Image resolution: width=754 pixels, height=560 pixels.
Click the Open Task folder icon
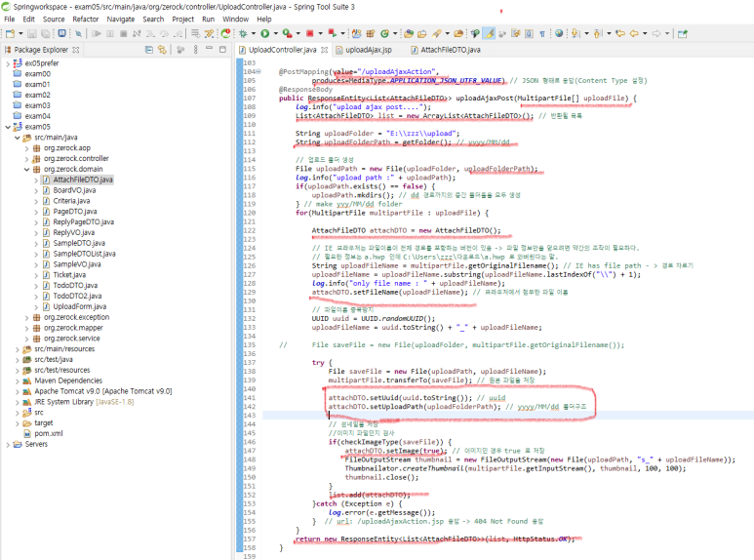tap(421, 34)
